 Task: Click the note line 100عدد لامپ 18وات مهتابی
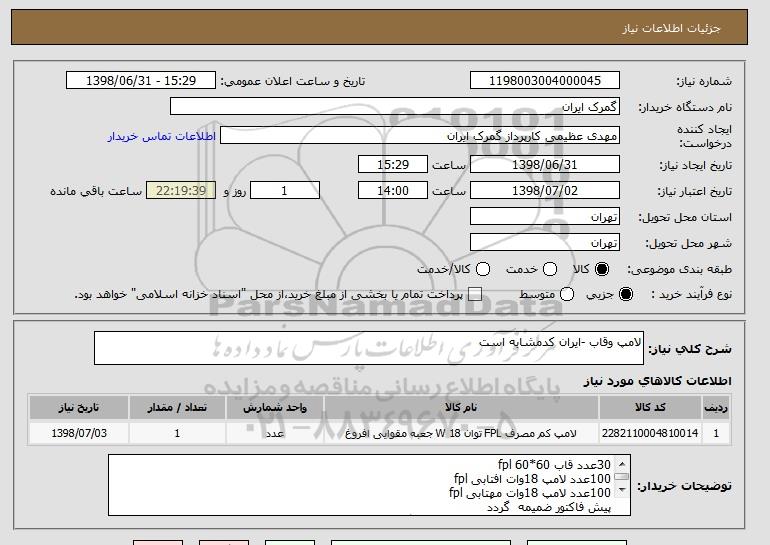coord(530,493)
